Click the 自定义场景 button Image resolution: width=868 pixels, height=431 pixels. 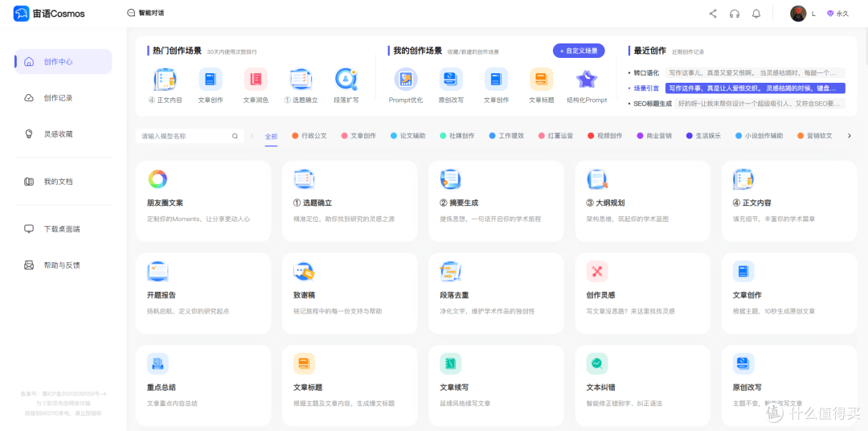tap(578, 51)
